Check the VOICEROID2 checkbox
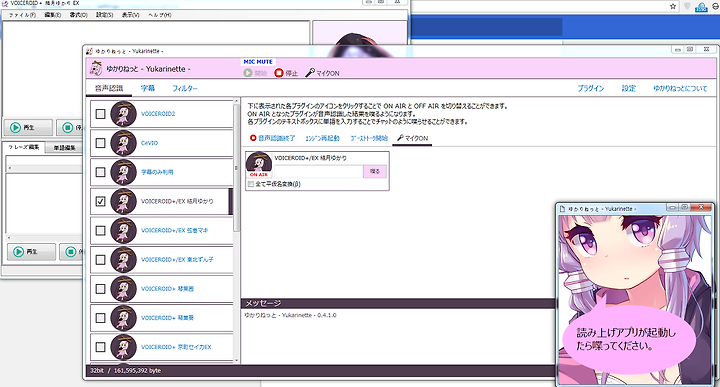Image resolution: width=720 pixels, height=387 pixels. click(100, 114)
